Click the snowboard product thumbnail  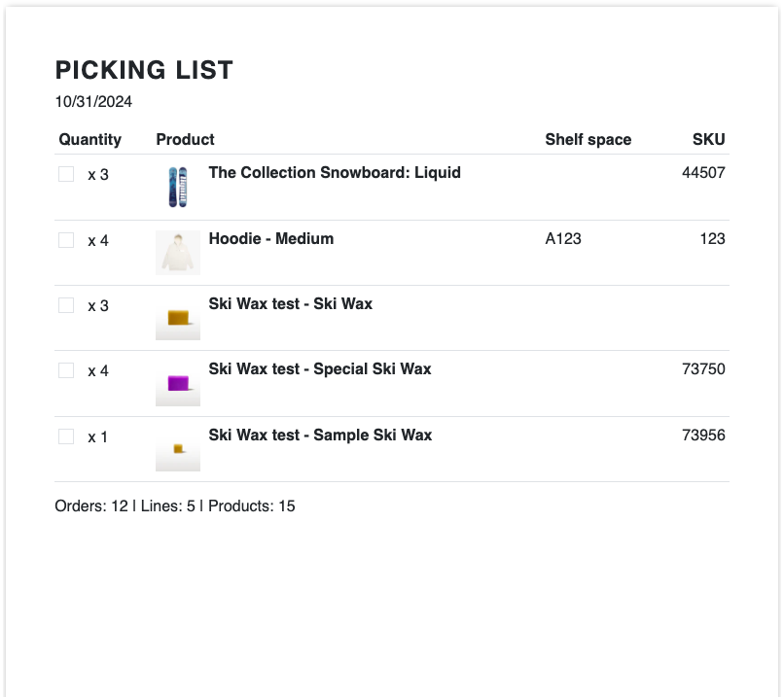click(x=177, y=187)
